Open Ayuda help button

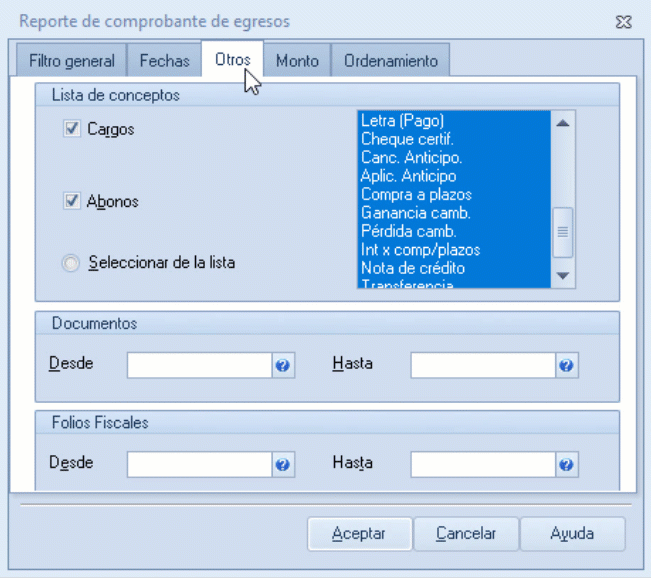tap(572, 534)
